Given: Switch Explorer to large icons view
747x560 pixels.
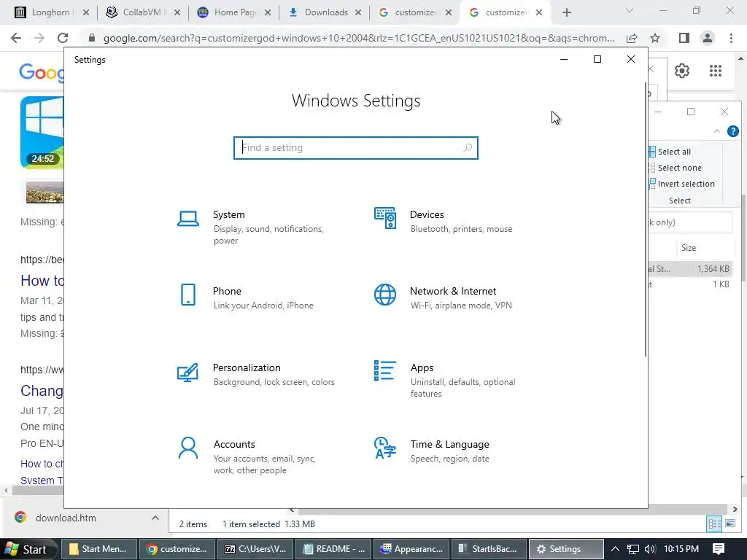Looking at the screenshot, I should [x=730, y=524].
